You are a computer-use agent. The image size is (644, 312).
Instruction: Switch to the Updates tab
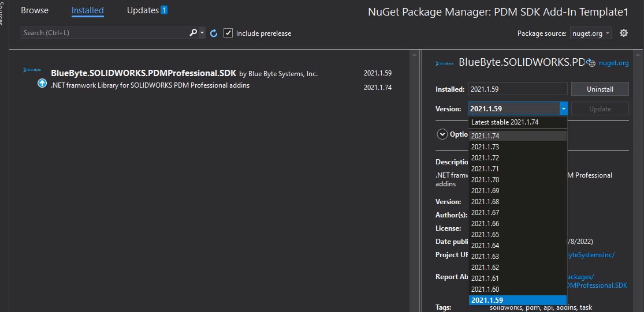point(143,10)
